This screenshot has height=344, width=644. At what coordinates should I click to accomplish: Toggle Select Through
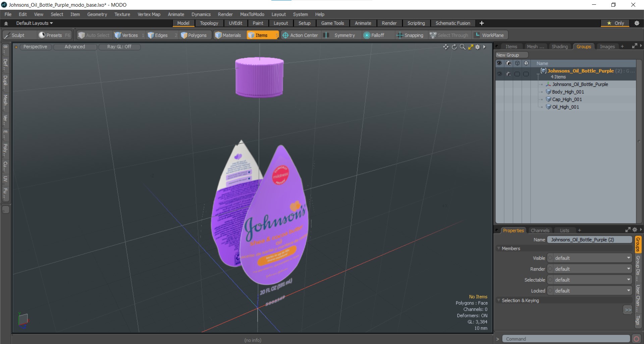click(449, 35)
